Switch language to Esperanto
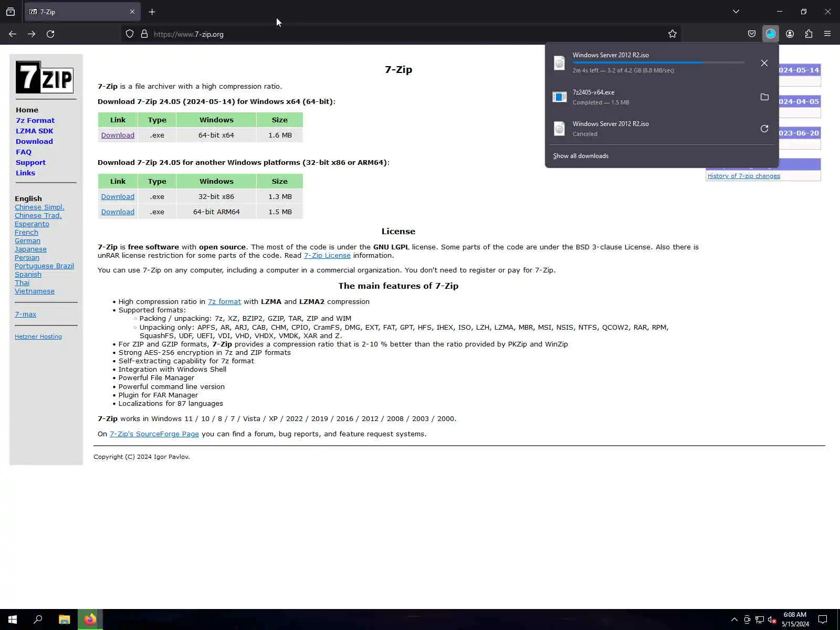This screenshot has width=840, height=630. [x=32, y=224]
